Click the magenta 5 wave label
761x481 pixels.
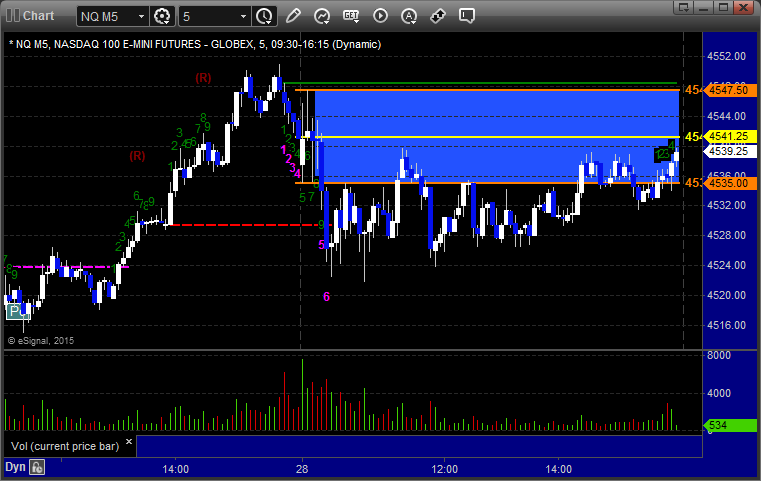pos(321,245)
